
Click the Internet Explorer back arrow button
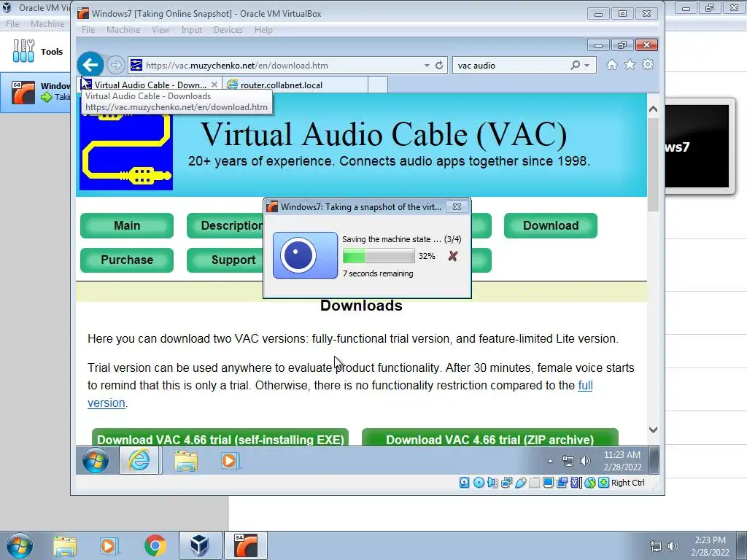90,65
